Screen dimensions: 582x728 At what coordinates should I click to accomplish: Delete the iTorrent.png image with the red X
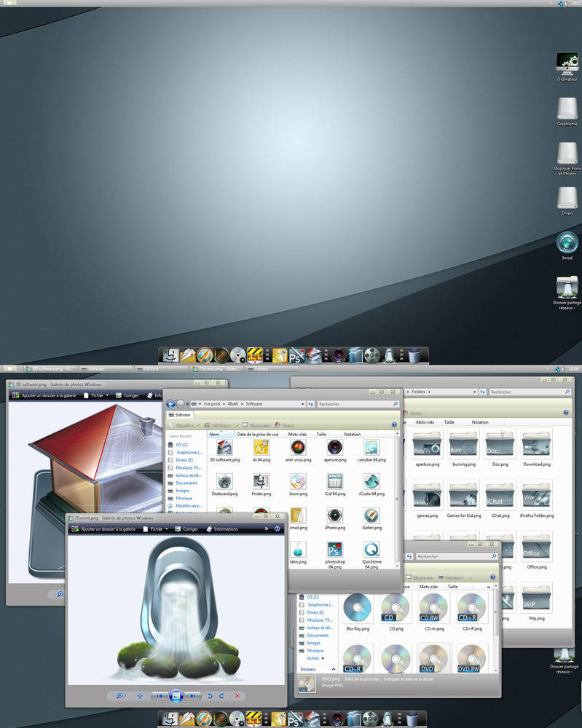click(237, 695)
